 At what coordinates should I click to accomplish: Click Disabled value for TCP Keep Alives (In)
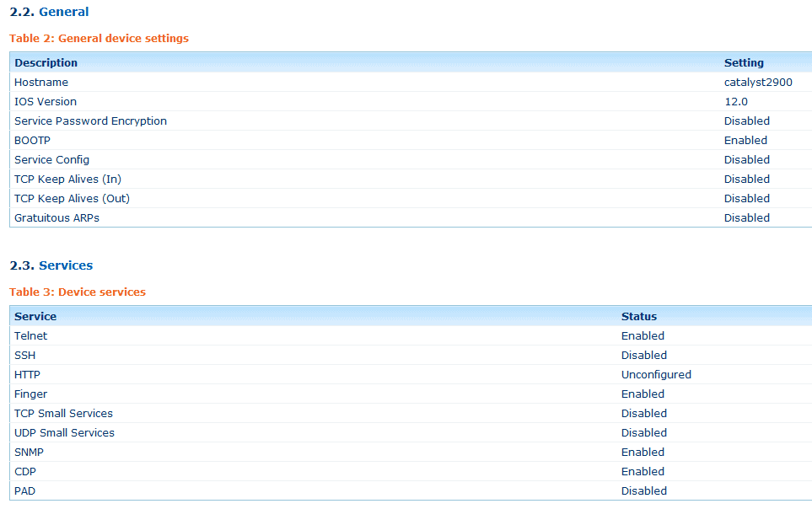click(x=747, y=179)
